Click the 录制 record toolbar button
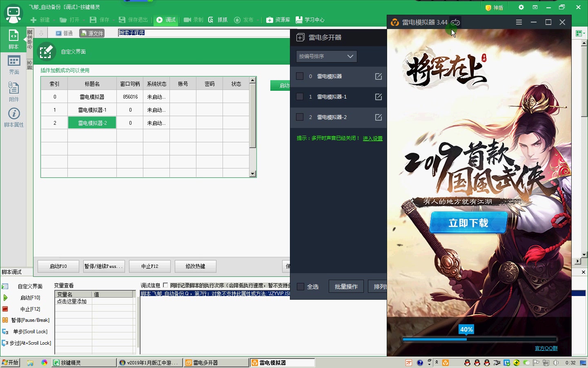 [194, 20]
